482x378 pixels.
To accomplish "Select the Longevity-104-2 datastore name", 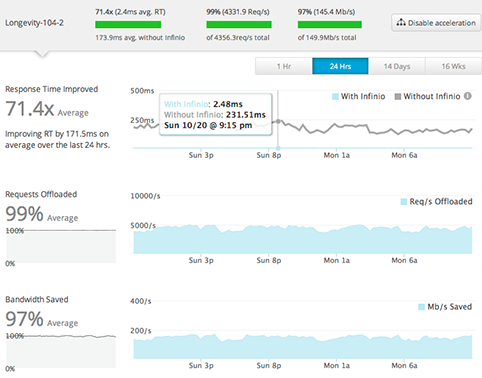I will [34, 23].
